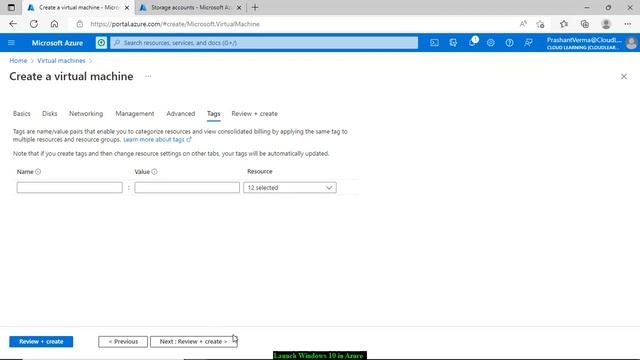Show info tooltip next to Value
Screen dimensions: 640x360
click(154, 172)
